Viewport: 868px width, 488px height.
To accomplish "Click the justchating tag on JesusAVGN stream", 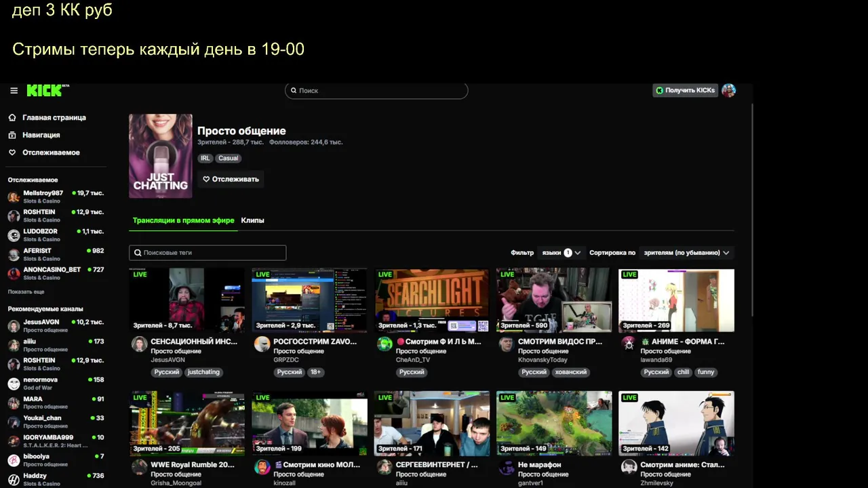I will [x=204, y=372].
